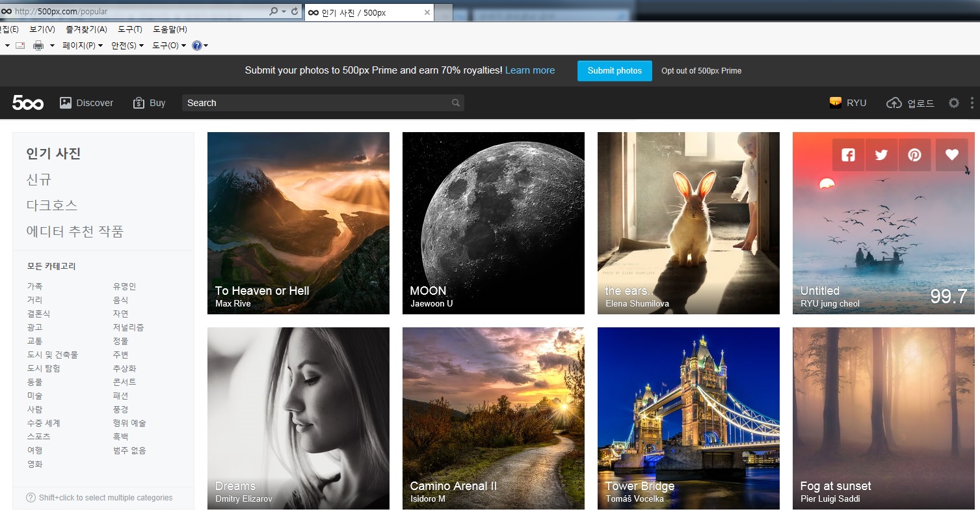Screen dimensions: 980x518
Task: Open the settings gear in the navbar
Action: point(953,103)
